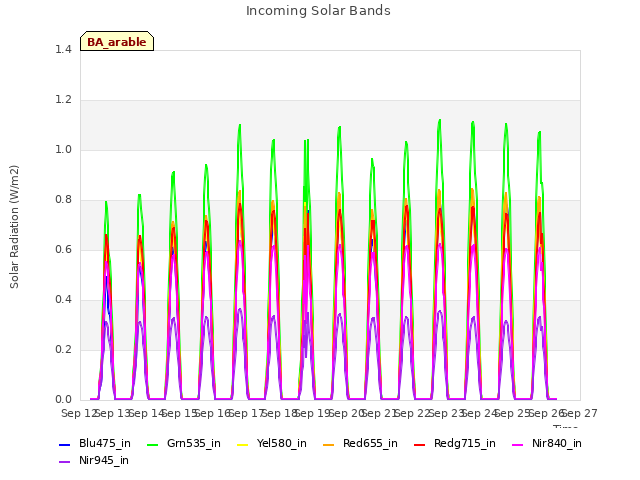Click the orange Red655_in legend swatch
The image size is (640, 480).
tap(328, 444)
